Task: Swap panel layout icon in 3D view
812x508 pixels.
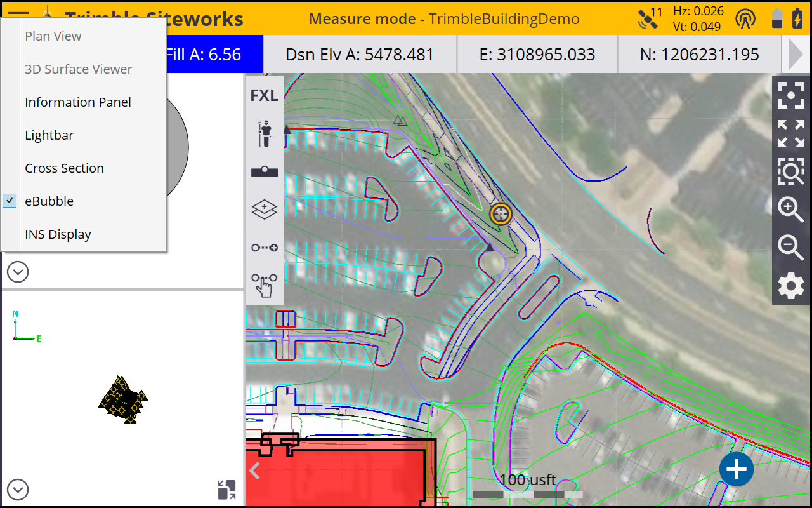Action: [226, 490]
